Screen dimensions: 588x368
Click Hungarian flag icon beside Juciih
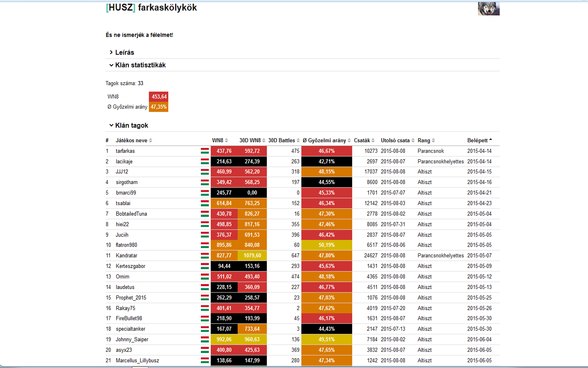pos(205,235)
